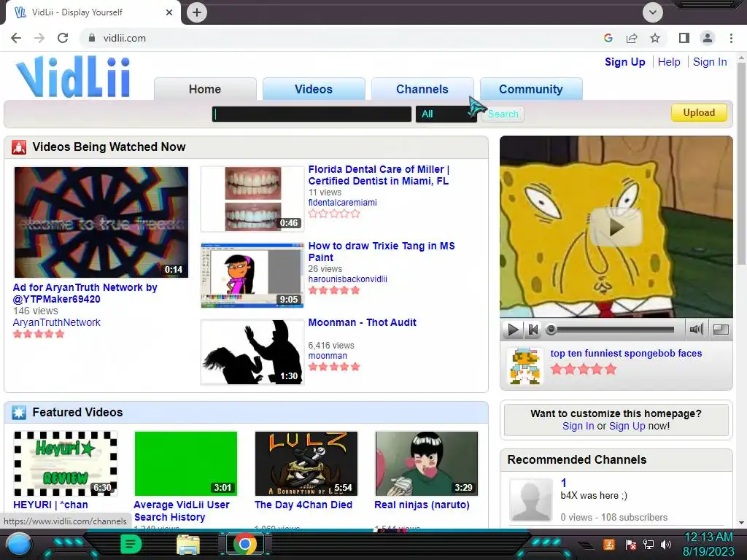This screenshot has height=560, width=747.
Task: Visit fldentalcaremiami channel link
Action: (x=343, y=203)
